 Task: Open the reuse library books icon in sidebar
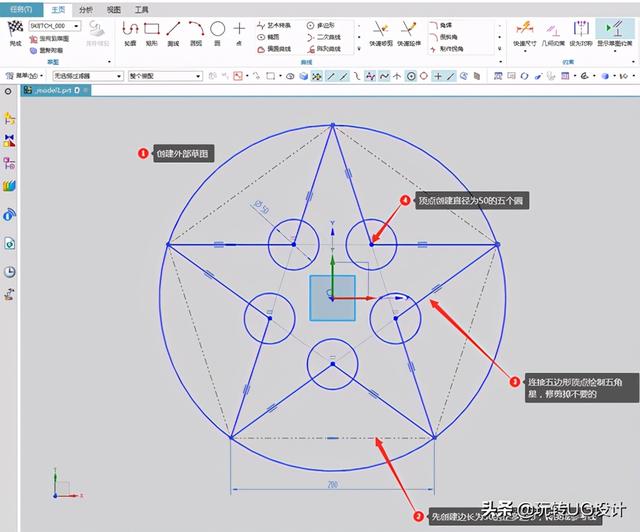(9, 186)
